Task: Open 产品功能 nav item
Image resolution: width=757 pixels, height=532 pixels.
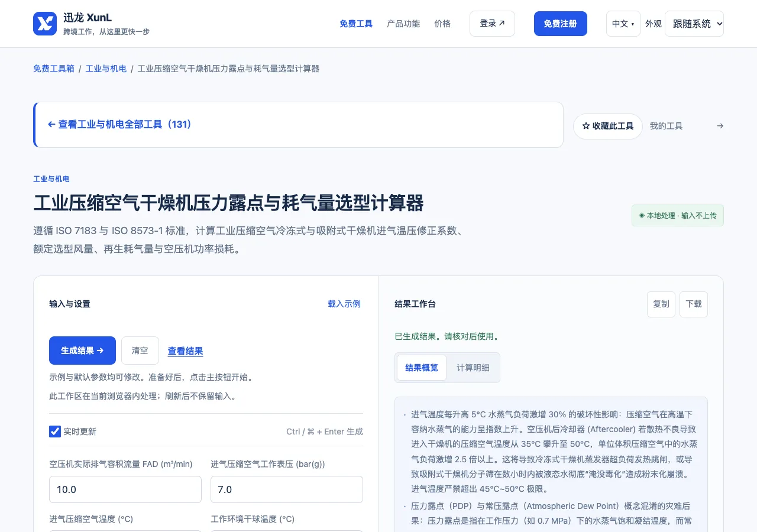Action: tap(403, 24)
